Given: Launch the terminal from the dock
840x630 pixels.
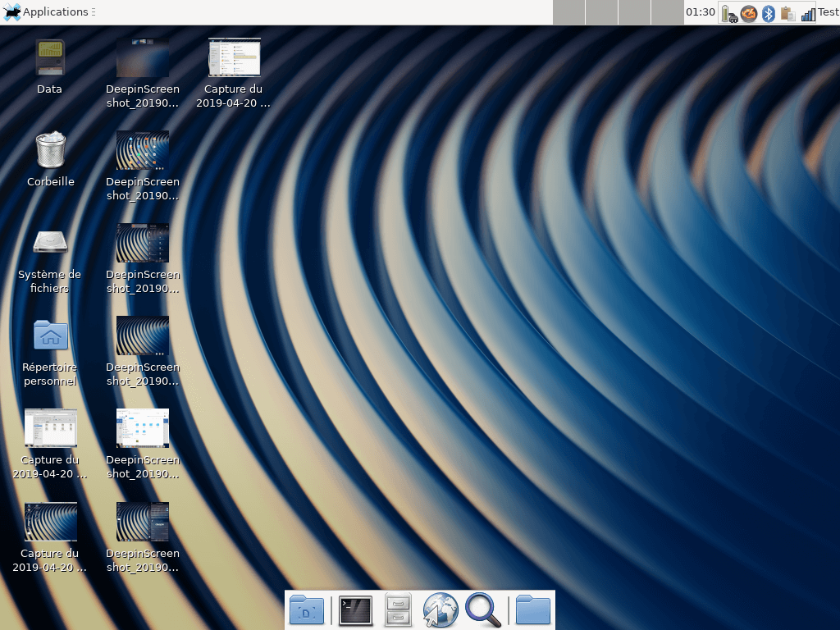Looking at the screenshot, I should (x=355, y=610).
